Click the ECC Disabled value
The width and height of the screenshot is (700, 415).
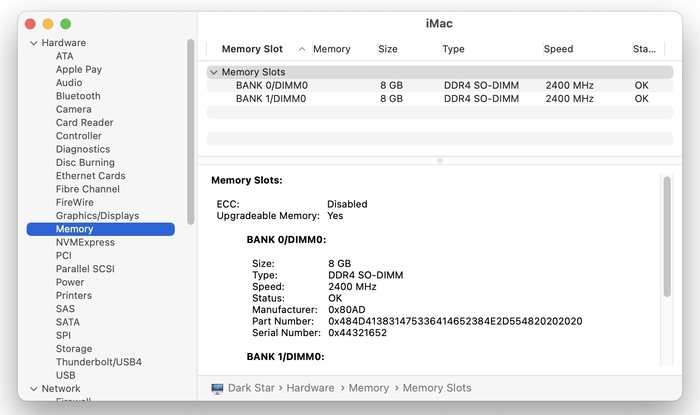[347, 204]
